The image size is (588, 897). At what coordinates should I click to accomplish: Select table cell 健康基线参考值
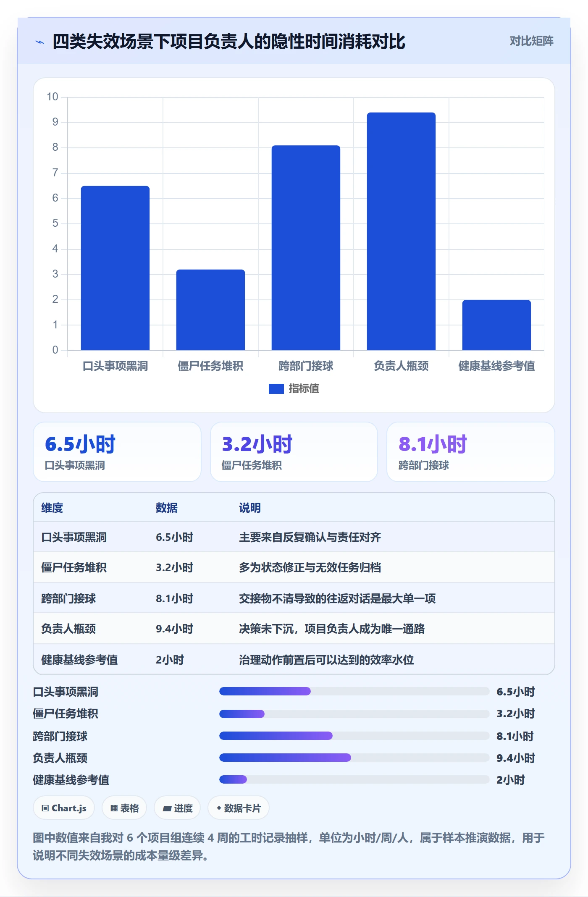79,660
